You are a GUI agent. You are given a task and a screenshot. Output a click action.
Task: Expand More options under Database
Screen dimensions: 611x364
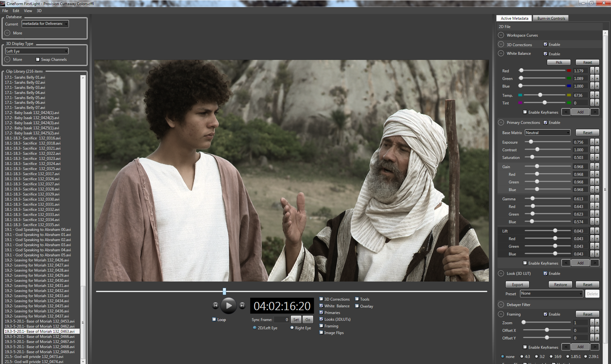[8, 33]
